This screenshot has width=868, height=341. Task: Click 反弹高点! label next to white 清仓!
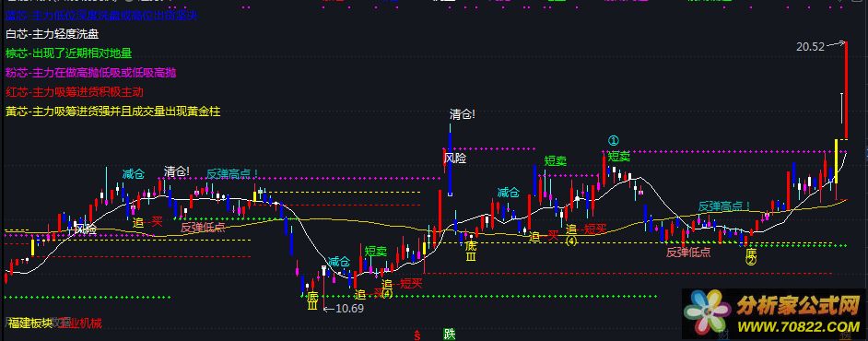click(232, 173)
